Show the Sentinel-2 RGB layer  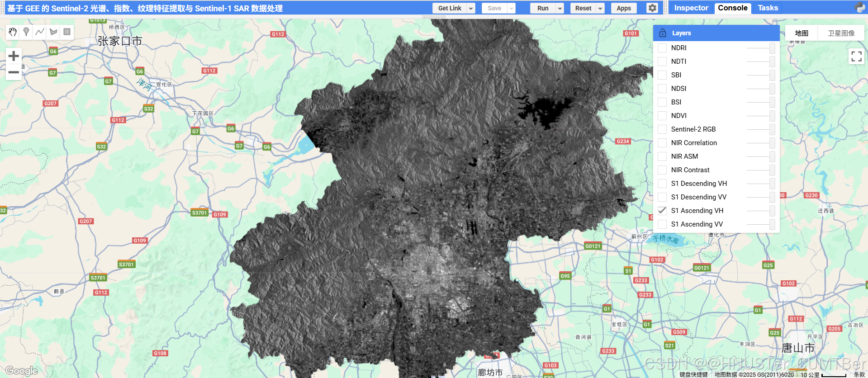(662, 129)
